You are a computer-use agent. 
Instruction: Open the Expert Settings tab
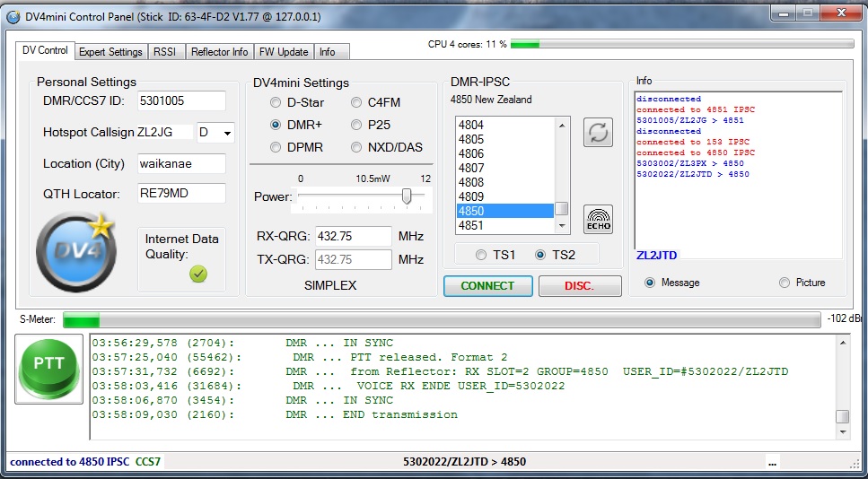pyautogui.click(x=110, y=52)
